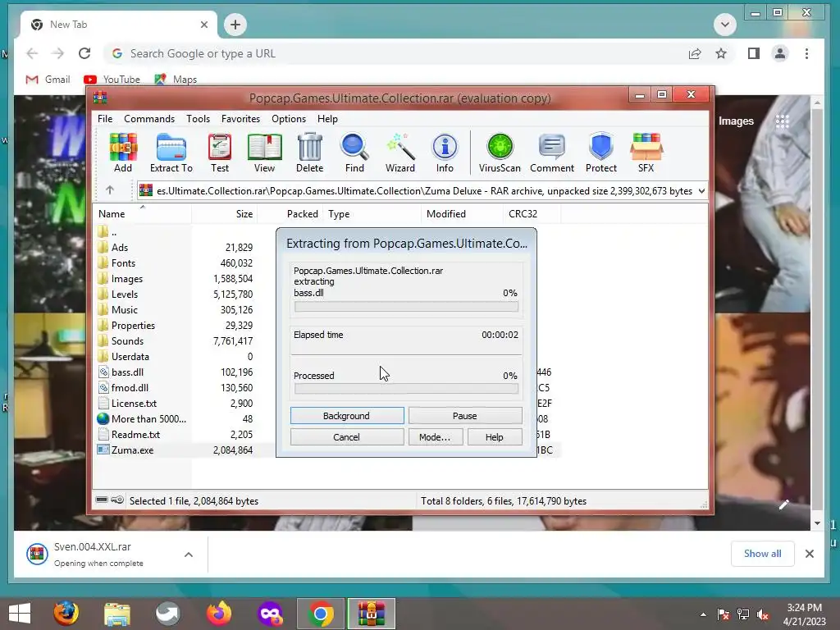Open the YouTube bookmark
The height and width of the screenshot is (630, 840).
pyautogui.click(x=112, y=80)
